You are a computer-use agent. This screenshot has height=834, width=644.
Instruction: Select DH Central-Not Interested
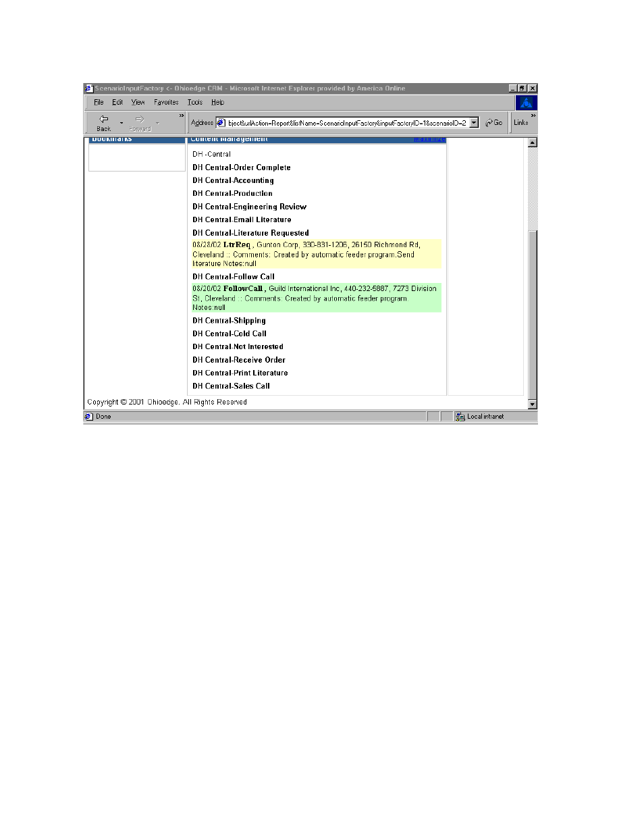tap(238, 347)
